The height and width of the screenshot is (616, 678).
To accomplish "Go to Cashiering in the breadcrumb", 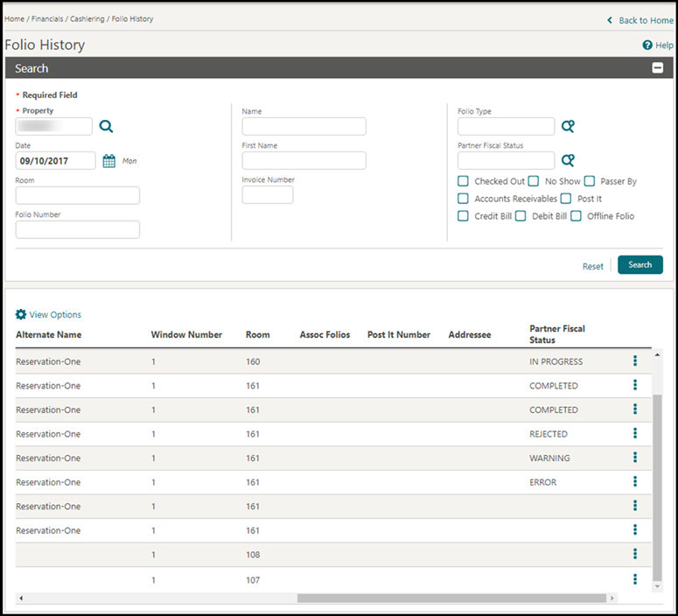I will click(87, 19).
